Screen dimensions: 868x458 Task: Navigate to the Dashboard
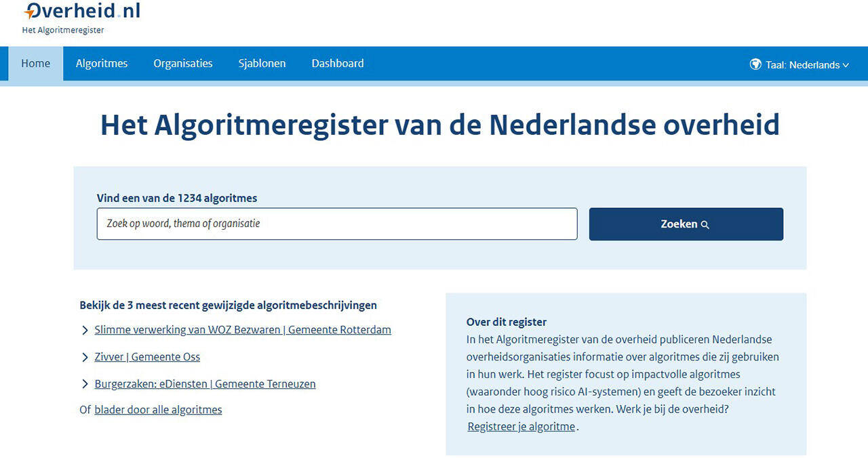tap(338, 64)
